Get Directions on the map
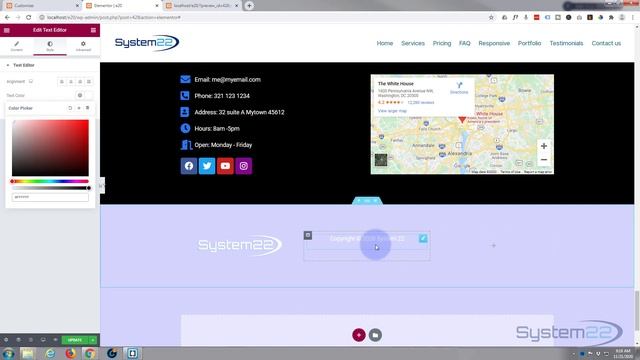Viewport: 640px width, 360px height. pyautogui.click(x=459, y=88)
